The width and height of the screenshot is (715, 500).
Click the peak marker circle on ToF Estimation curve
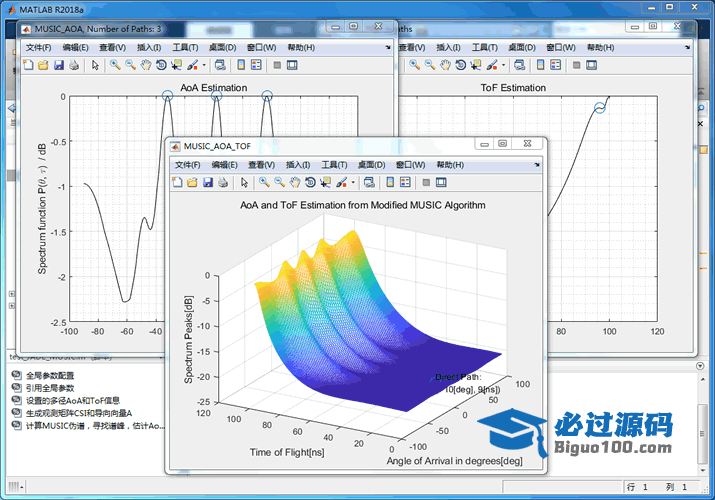(x=600, y=108)
